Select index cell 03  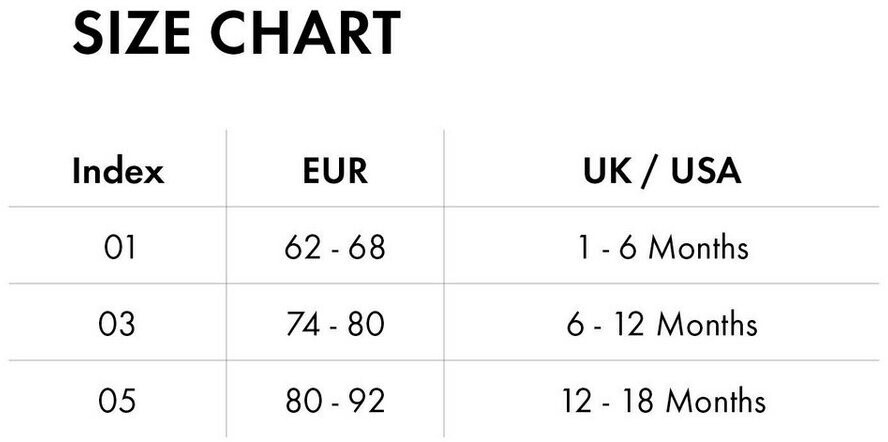(118, 324)
